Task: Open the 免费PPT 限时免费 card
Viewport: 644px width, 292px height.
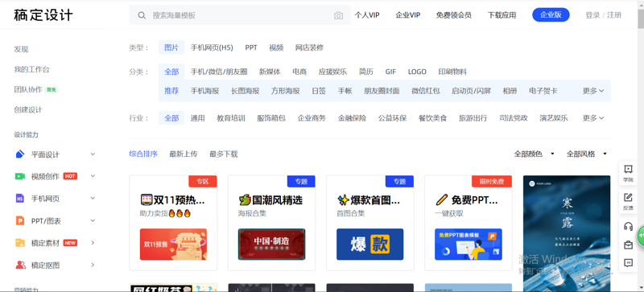Action: pyautogui.click(x=469, y=223)
